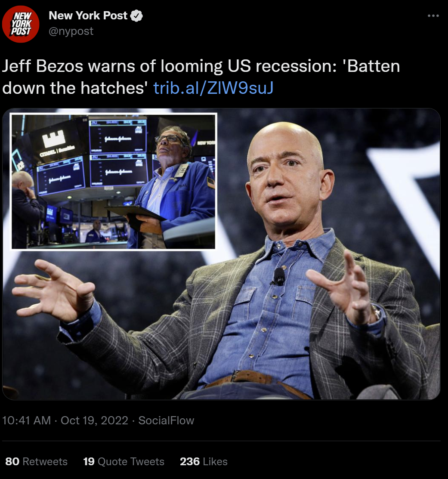Screen dimensions: 448x479
Task: Click the number 19 in quote tweets count
Action: [x=89, y=461]
